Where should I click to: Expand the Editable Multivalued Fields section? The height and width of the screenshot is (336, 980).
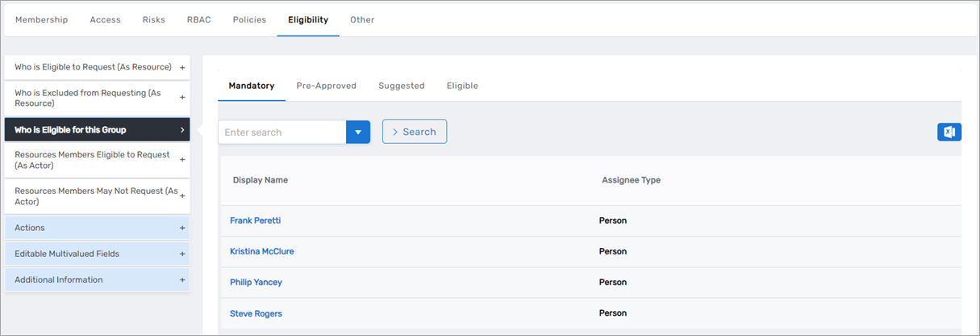click(97, 254)
